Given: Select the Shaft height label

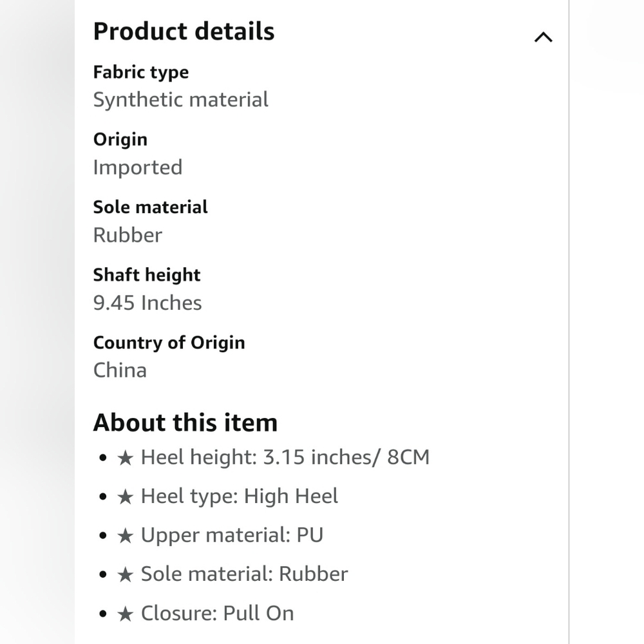Looking at the screenshot, I should (147, 275).
